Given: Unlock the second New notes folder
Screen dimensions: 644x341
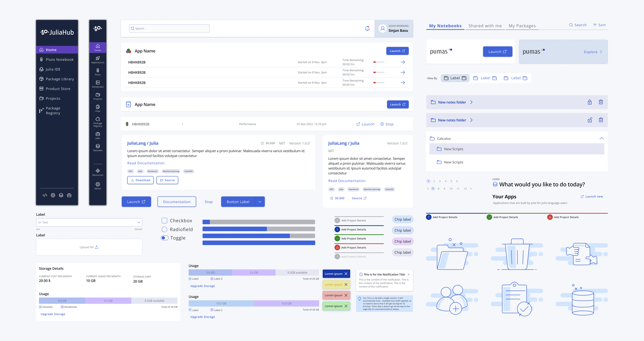Looking at the screenshot, I should [x=590, y=120].
